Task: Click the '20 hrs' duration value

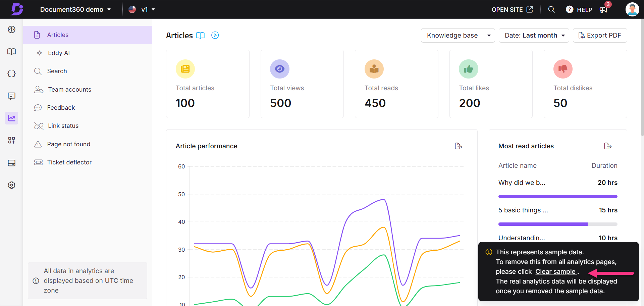Action: click(607, 183)
